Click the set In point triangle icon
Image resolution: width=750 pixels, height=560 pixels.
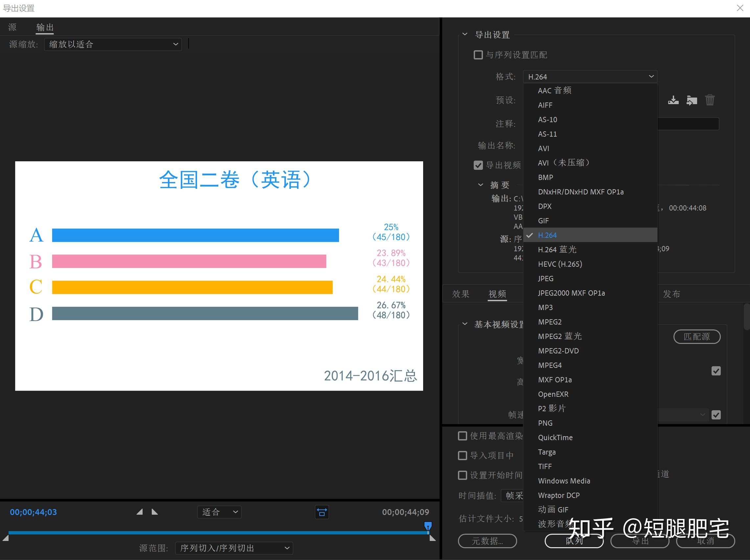click(x=139, y=512)
